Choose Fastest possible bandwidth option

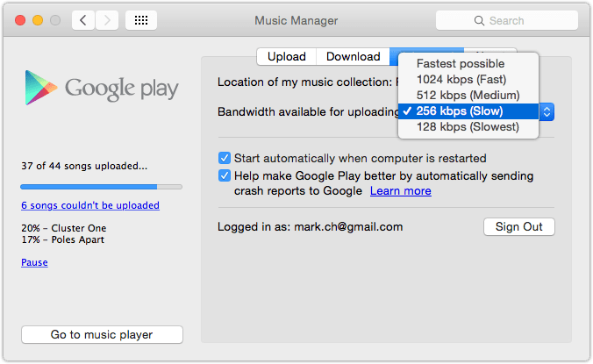(x=468, y=63)
